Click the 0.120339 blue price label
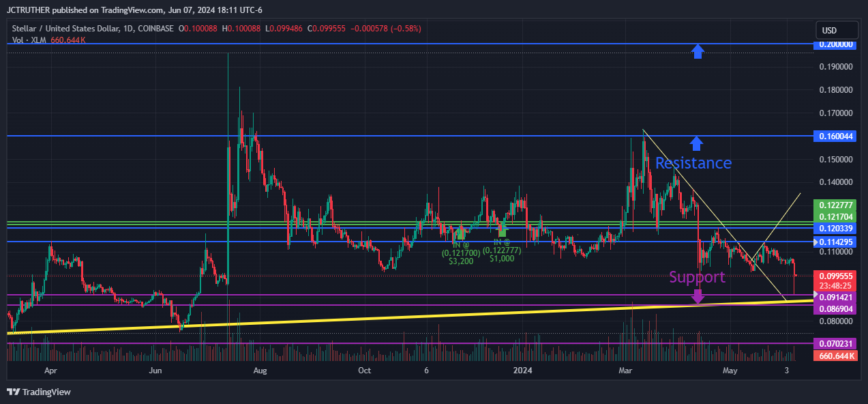The width and height of the screenshot is (868, 404). (x=834, y=228)
